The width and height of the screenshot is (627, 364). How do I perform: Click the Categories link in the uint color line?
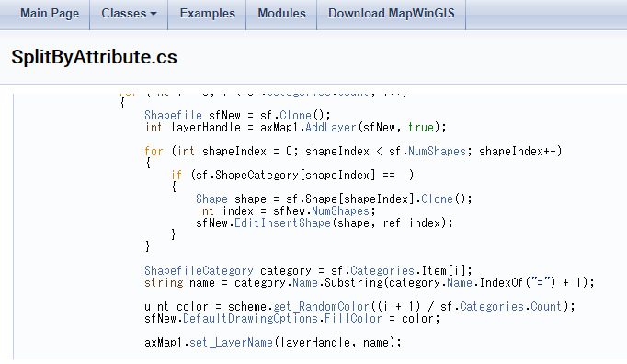coord(492,306)
